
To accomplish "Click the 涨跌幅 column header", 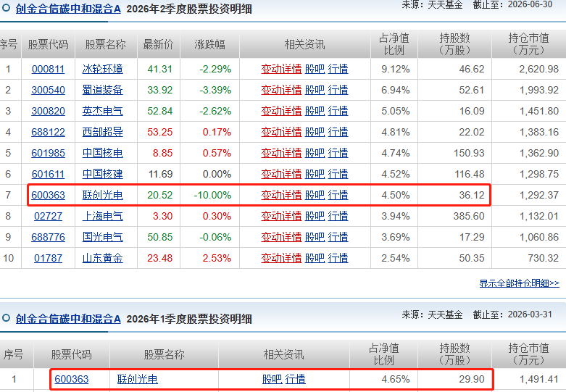I will [x=209, y=44].
